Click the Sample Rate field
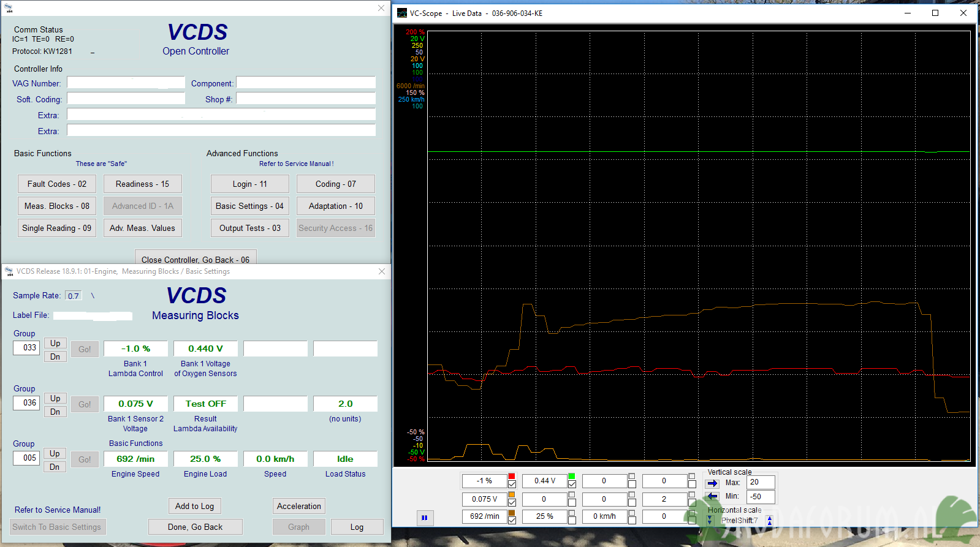Image resolution: width=980 pixels, height=547 pixels. point(74,295)
